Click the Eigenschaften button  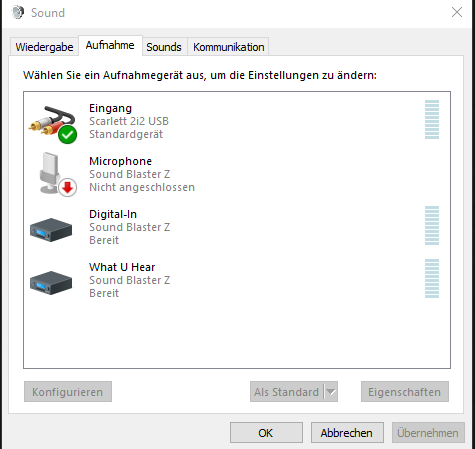pyautogui.click(x=405, y=392)
